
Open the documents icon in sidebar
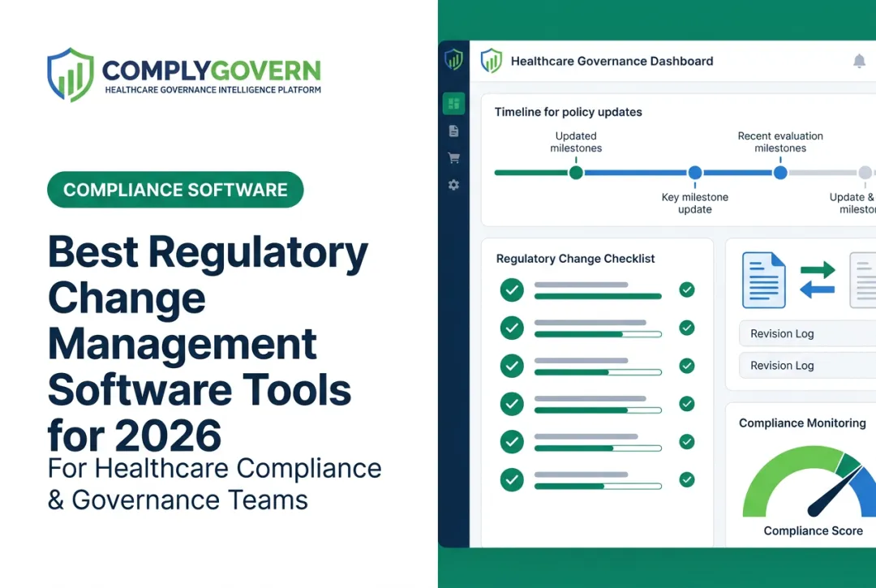point(453,131)
